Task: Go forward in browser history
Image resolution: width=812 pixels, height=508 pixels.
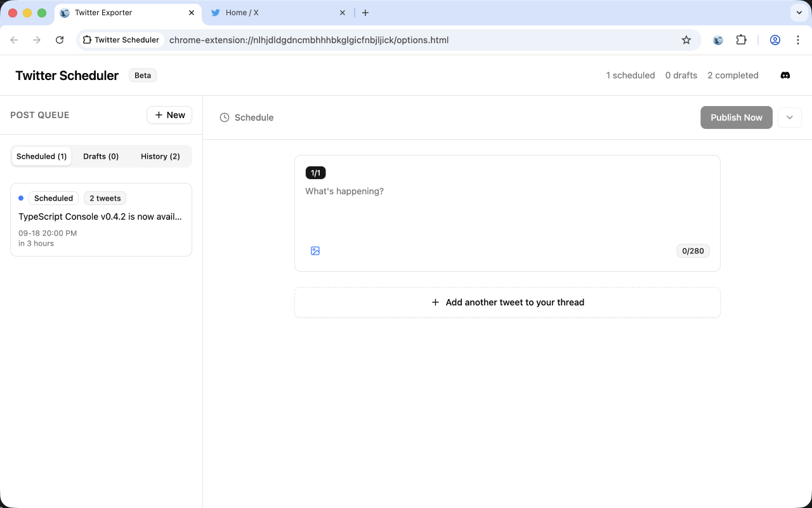Action: 37,40
